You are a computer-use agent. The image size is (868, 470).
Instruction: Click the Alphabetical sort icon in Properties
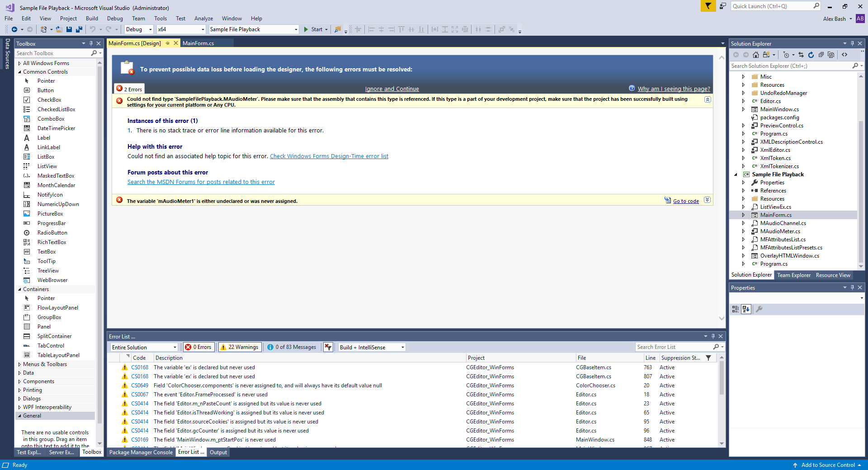[746, 309]
